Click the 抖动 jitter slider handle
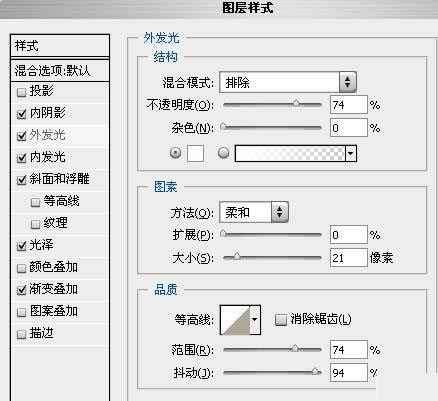438x401 pixels. pyautogui.click(x=315, y=371)
